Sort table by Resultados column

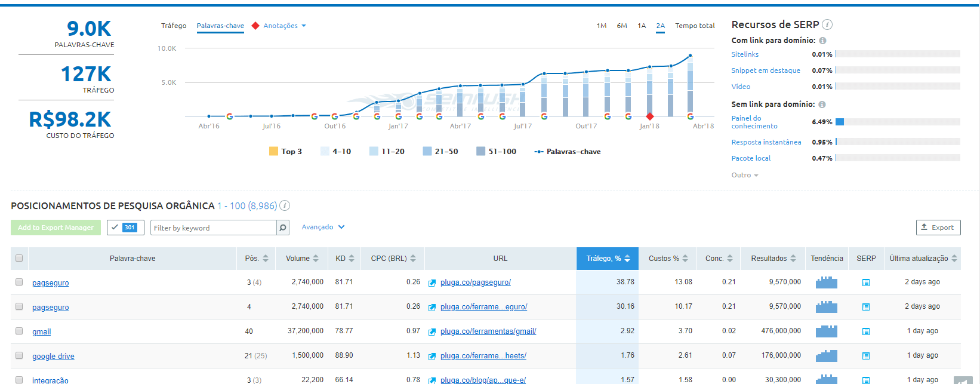point(773,259)
